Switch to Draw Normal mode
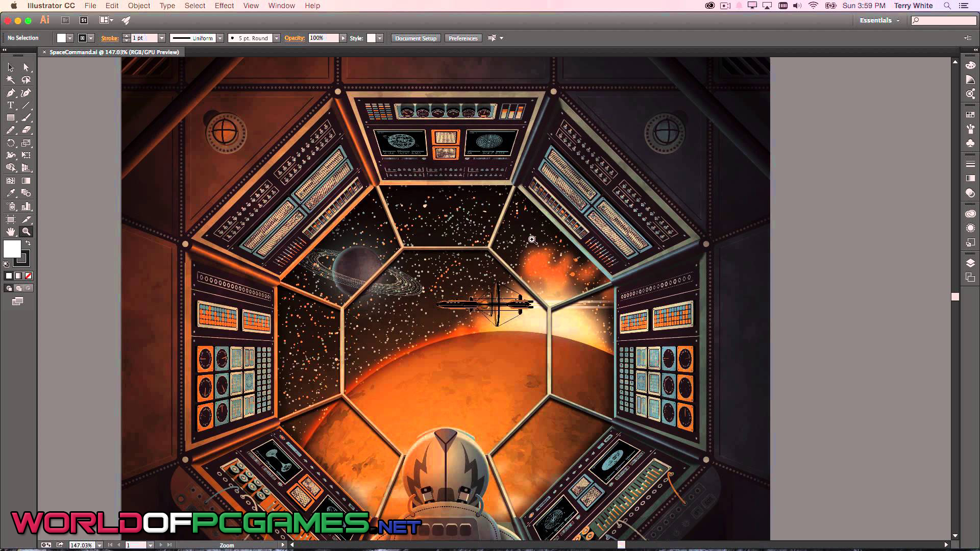Screen dimensions: 980x551 9,288
